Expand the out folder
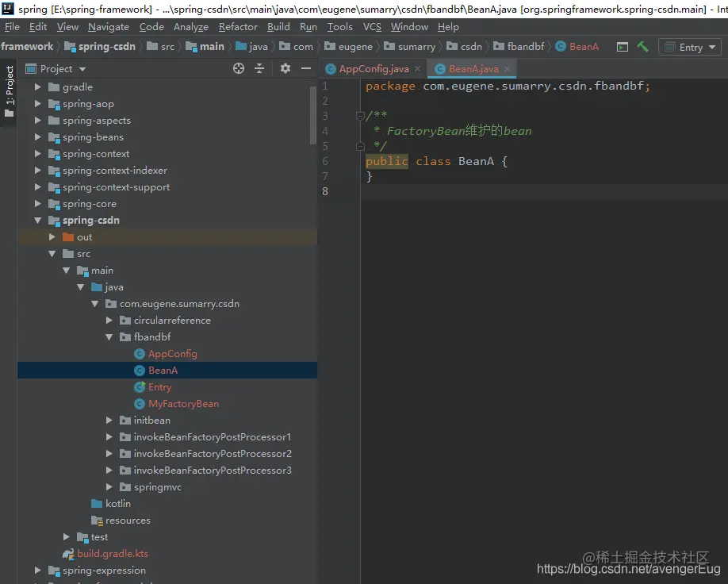The image size is (728, 584). click(x=52, y=237)
